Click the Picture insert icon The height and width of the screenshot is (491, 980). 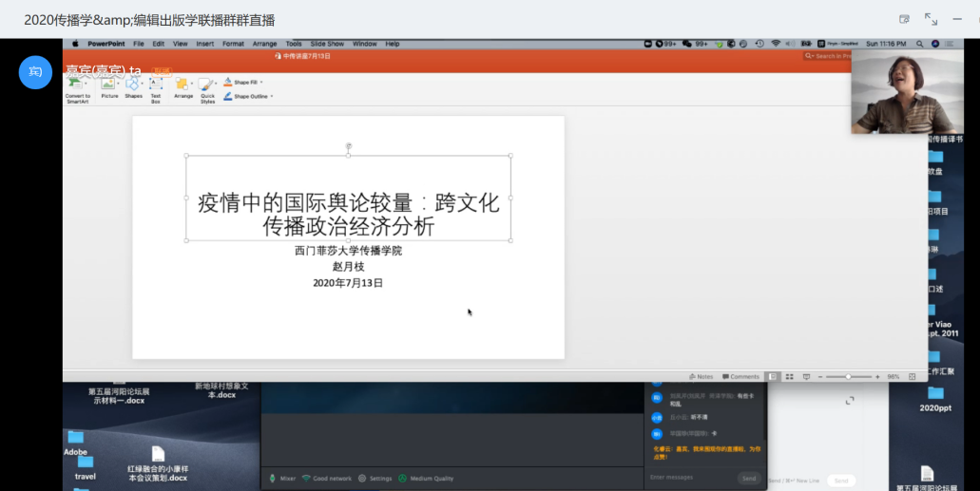point(109,85)
